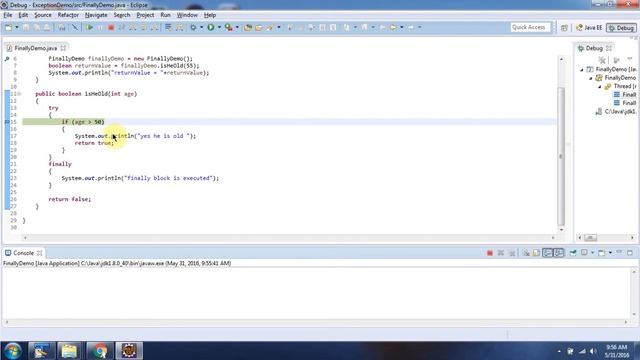Open the Display Selected Console dropdown
This screenshot has height=360, width=640.
click(592, 253)
